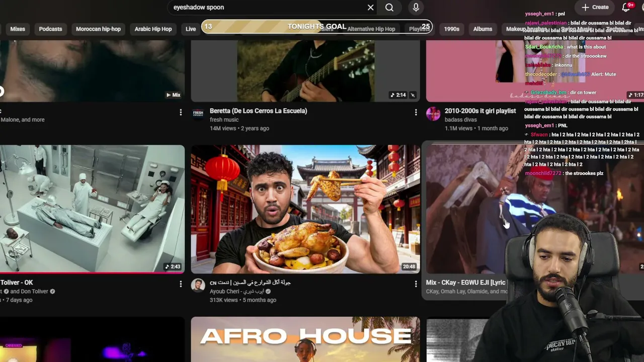644x362 pixels.
Task: Open the AFRO HOUSE video thumbnail
Action: pos(305,339)
